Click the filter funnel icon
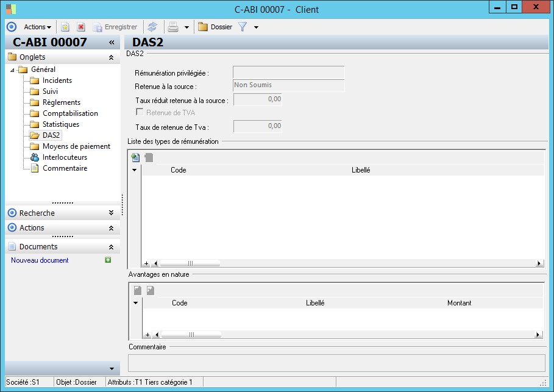This screenshot has width=554, height=392. point(243,27)
